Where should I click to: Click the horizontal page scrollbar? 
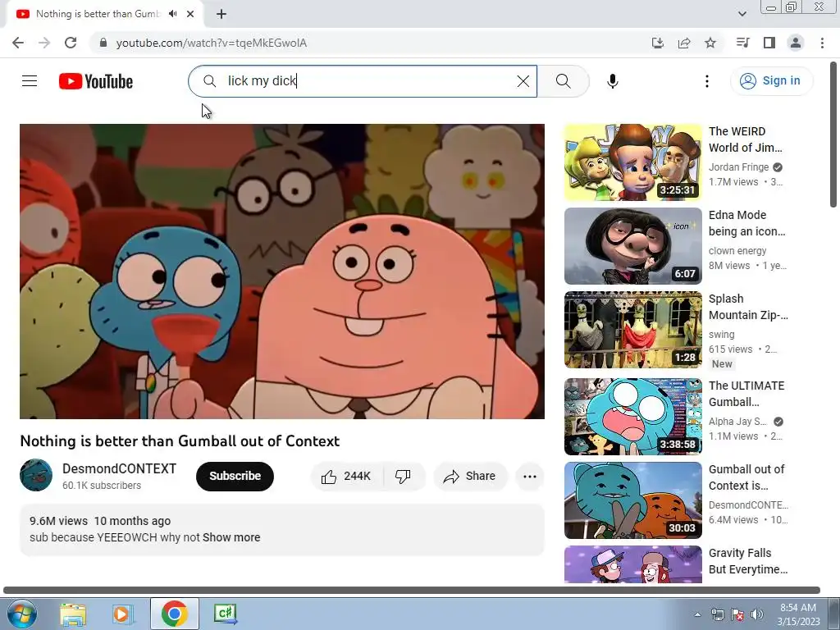point(412,591)
